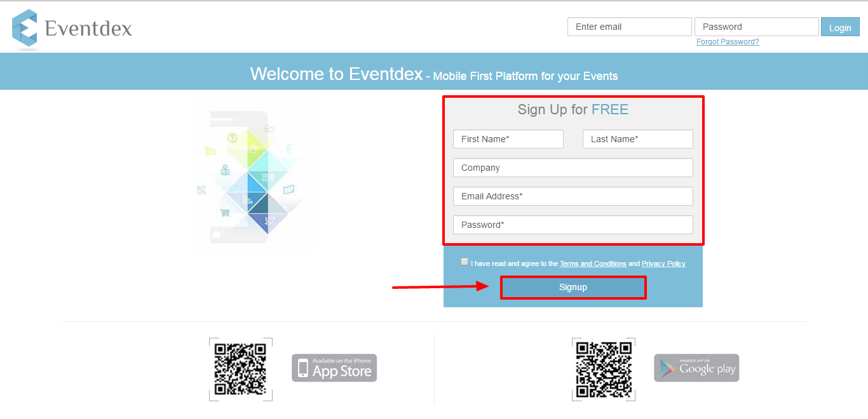
Task: Open the Terms and Conditions link
Action: [x=593, y=263]
